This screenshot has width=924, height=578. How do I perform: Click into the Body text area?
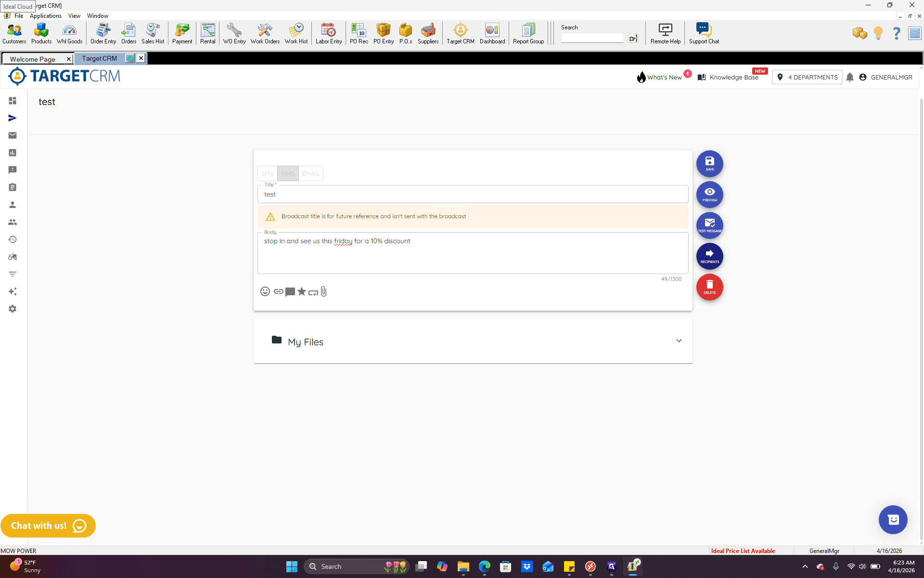(x=473, y=253)
